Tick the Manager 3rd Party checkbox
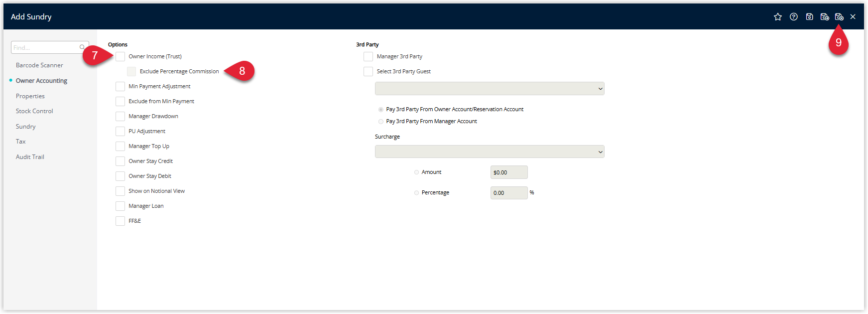This screenshot has width=868, height=314. pos(369,56)
